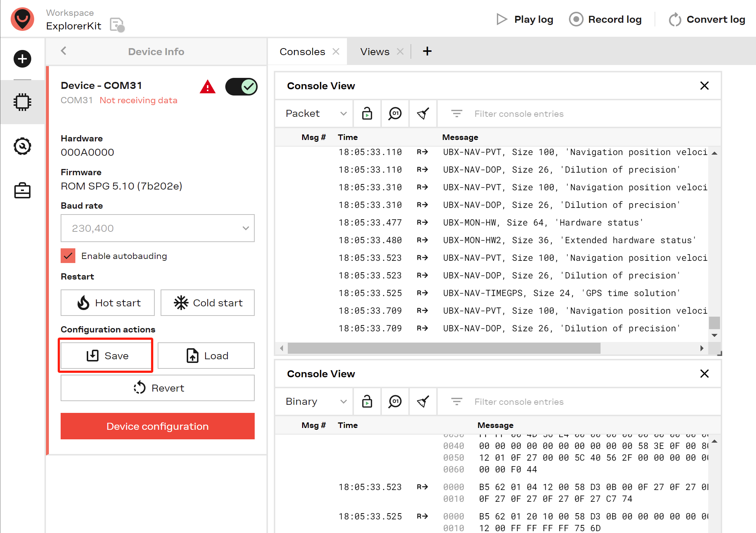Expand the Binary console type dropdown
Viewport: 756px width, 533px height.
point(316,401)
